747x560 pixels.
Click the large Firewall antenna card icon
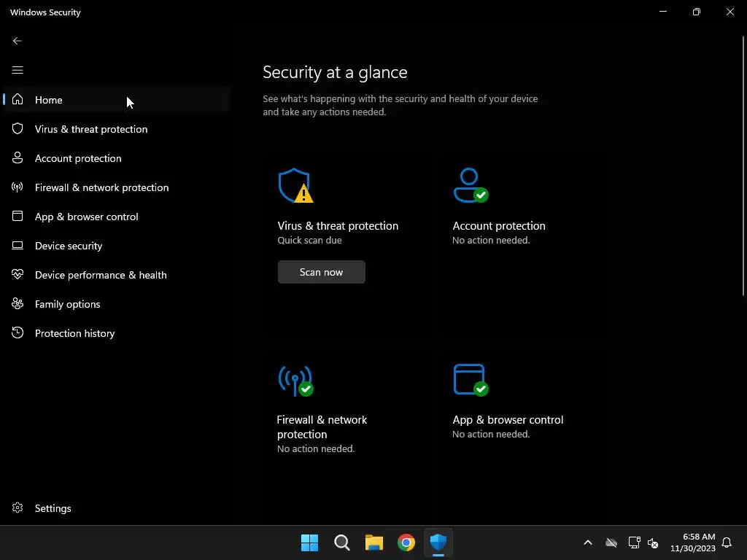(296, 381)
